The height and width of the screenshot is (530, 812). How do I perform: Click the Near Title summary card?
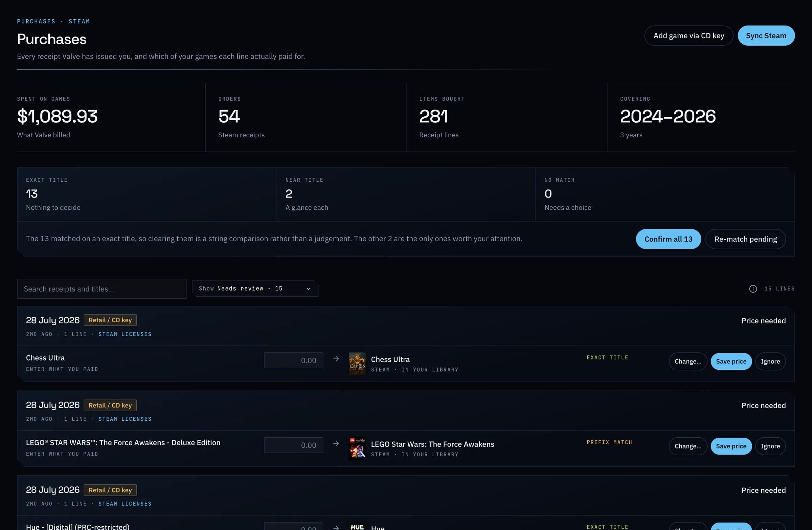click(406, 194)
